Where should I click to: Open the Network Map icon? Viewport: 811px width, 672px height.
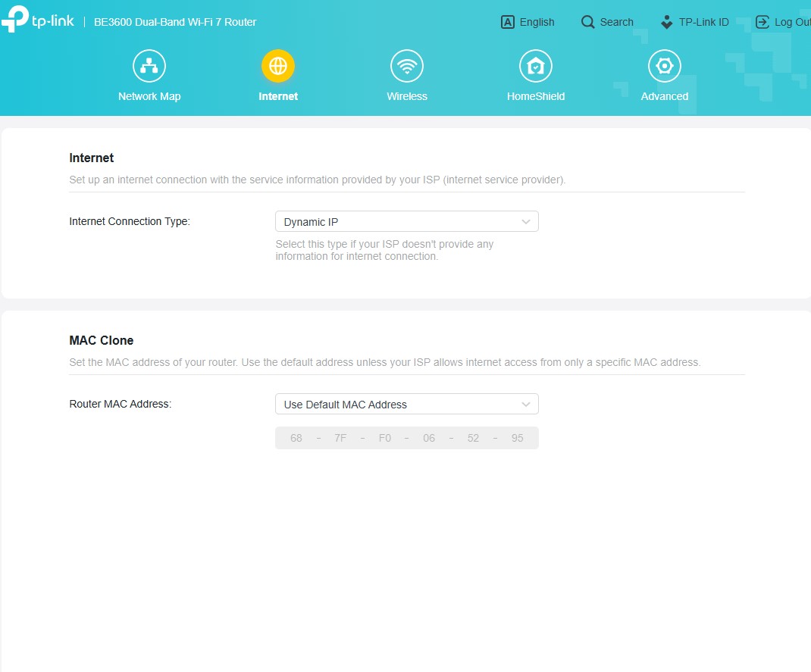(149, 67)
